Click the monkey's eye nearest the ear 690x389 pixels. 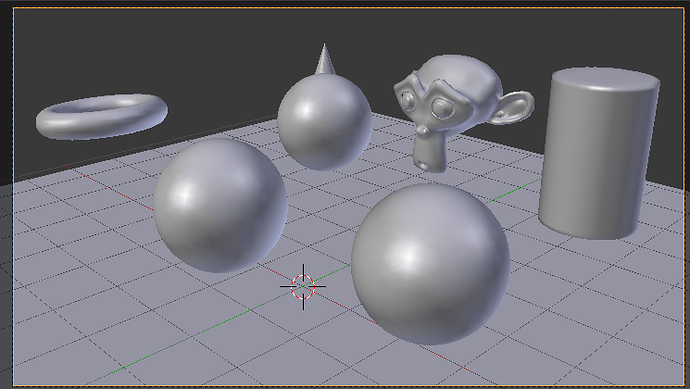(441, 107)
